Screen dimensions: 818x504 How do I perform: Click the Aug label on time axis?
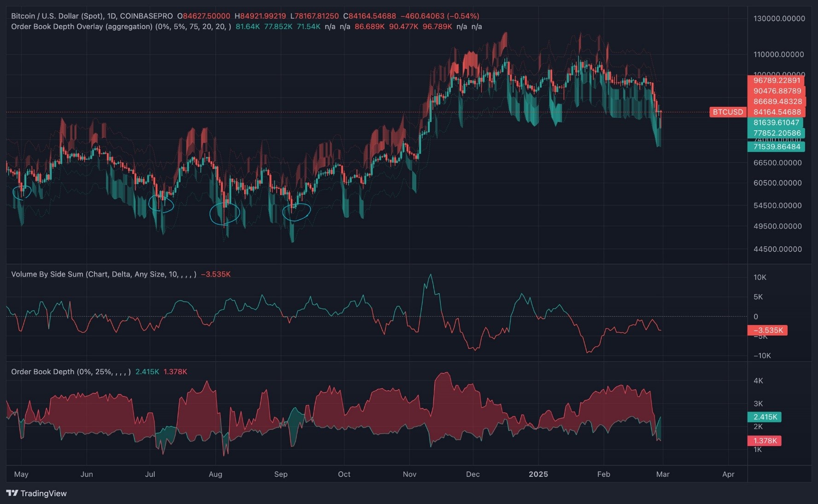215,474
